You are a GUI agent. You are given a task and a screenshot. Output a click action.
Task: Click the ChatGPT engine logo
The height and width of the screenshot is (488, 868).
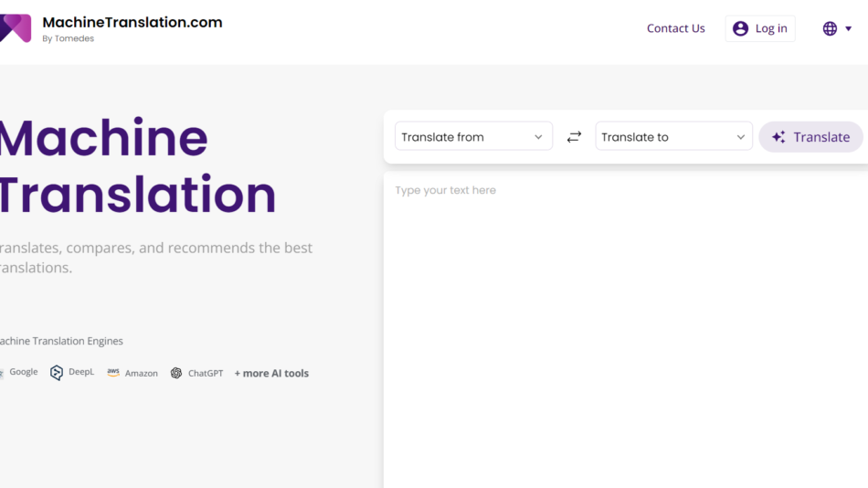point(176,373)
